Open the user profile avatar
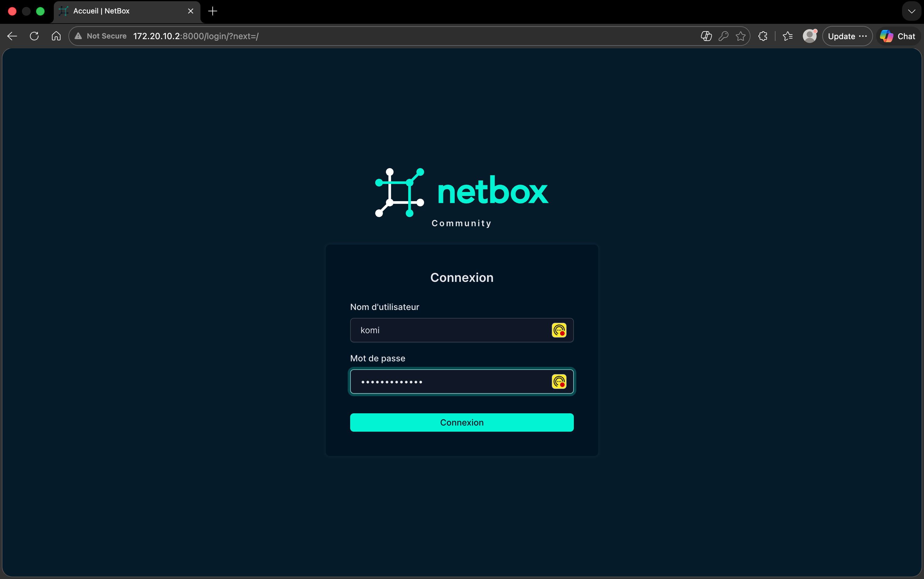Viewport: 924px width, 579px height. pyautogui.click(x=809, y=36)
